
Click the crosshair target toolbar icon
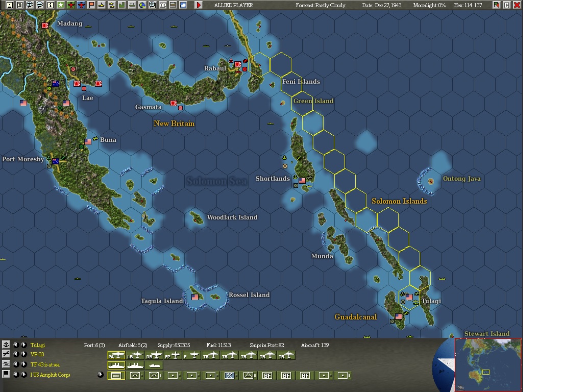152,5
